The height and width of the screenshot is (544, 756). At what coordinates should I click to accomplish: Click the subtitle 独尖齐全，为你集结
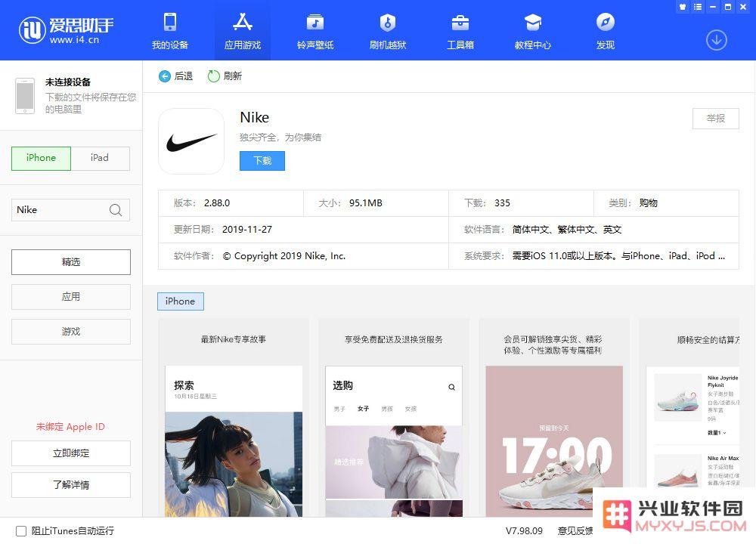280,138
